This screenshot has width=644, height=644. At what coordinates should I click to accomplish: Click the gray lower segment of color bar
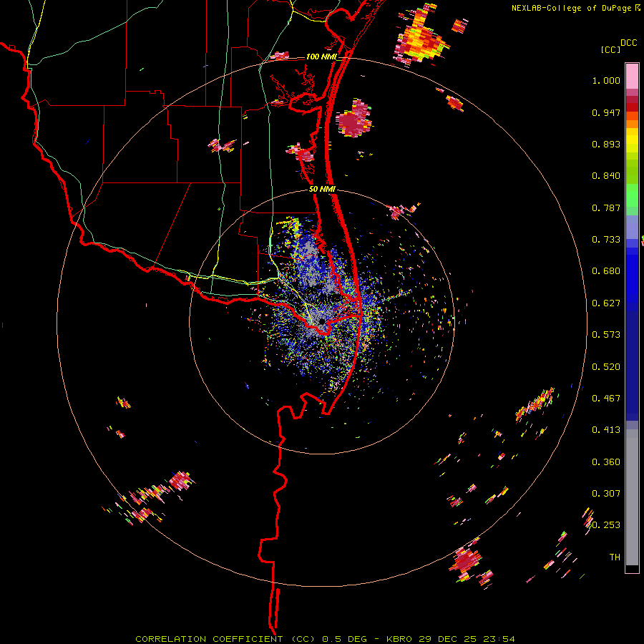[632, 497]
